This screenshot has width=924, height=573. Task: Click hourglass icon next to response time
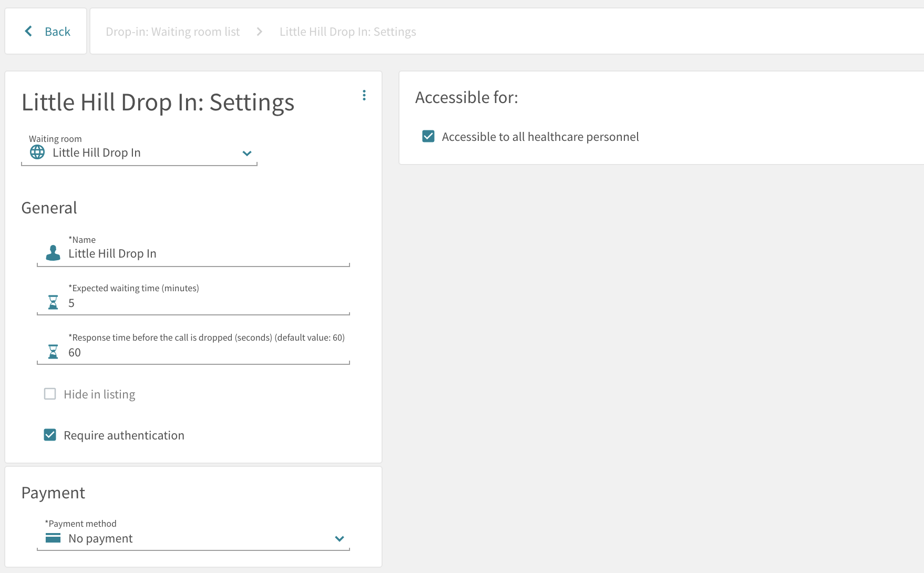[x=53, y=352]
